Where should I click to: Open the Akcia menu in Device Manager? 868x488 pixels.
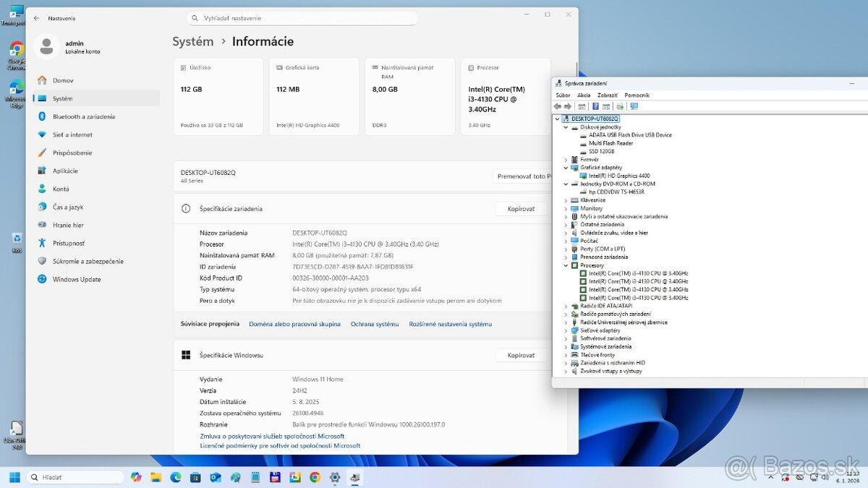tap(583, 95)
